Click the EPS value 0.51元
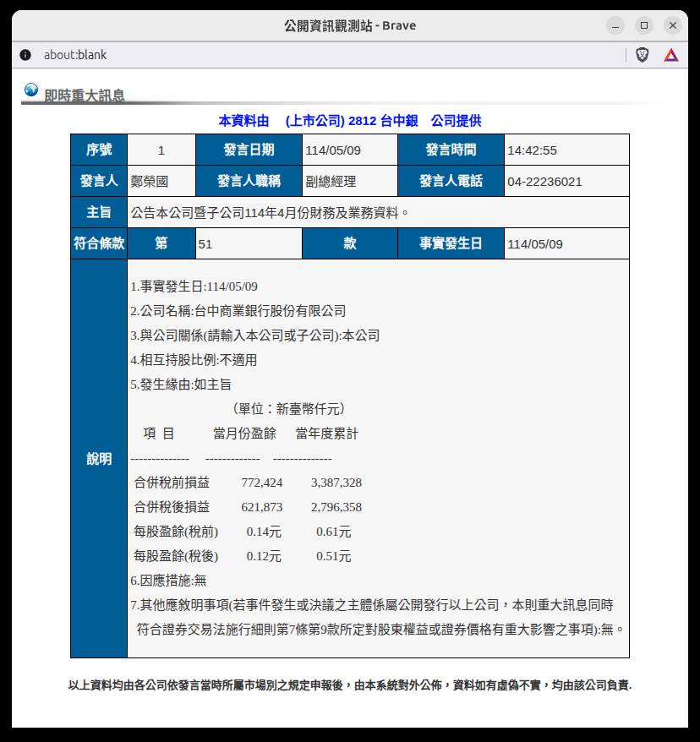700x742 pixels. pos(334,556)
